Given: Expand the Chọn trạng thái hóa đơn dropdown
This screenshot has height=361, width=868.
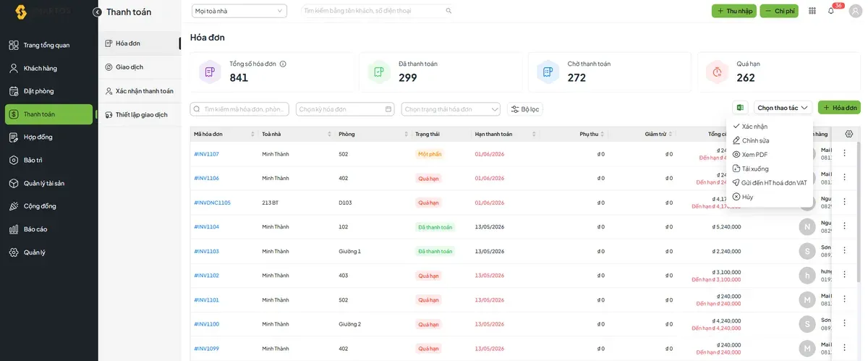Looking at the screenshot, I should (451, 109).
